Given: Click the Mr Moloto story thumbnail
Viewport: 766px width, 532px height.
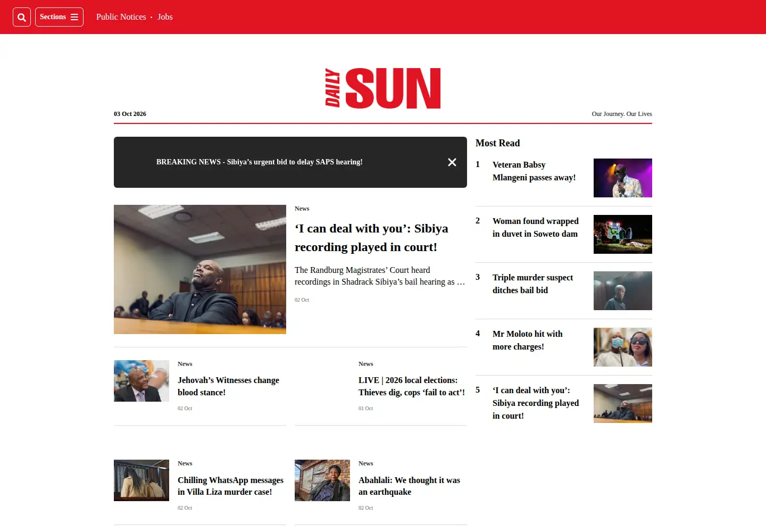Looking at the screenshot, I should pos(623,347).
